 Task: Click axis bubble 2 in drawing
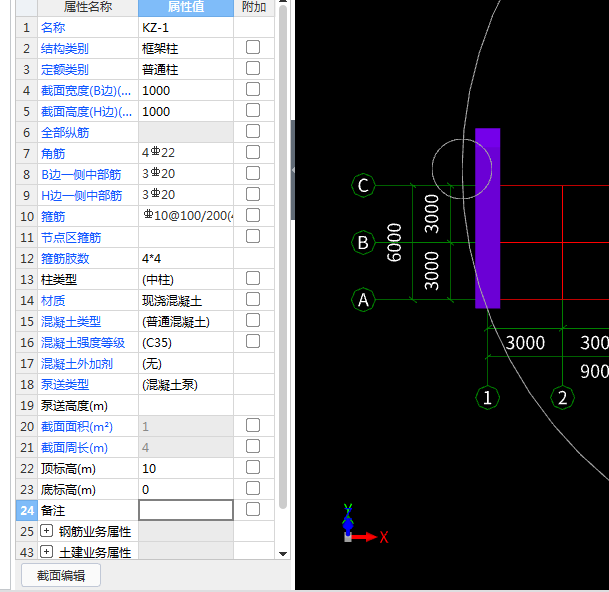(x=562, y=397)
